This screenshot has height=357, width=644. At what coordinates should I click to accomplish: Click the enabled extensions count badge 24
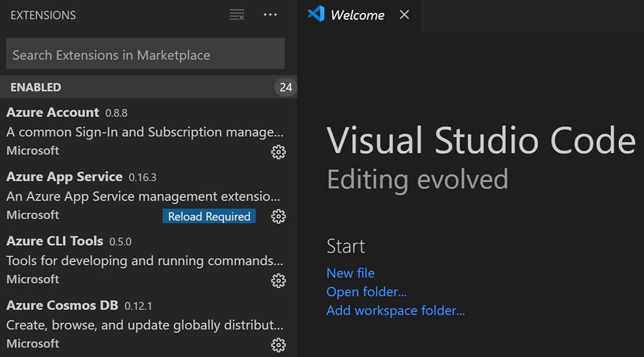pos(285,87)
